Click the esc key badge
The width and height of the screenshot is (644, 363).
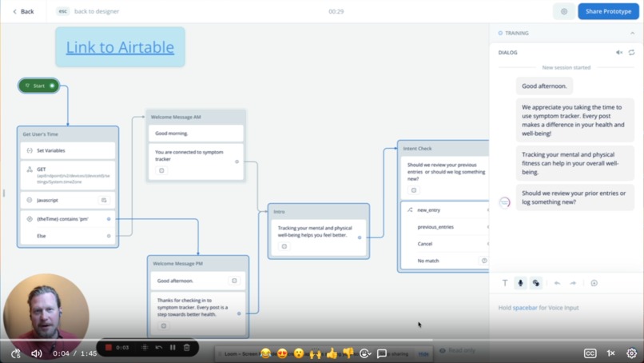coord(62,11)
